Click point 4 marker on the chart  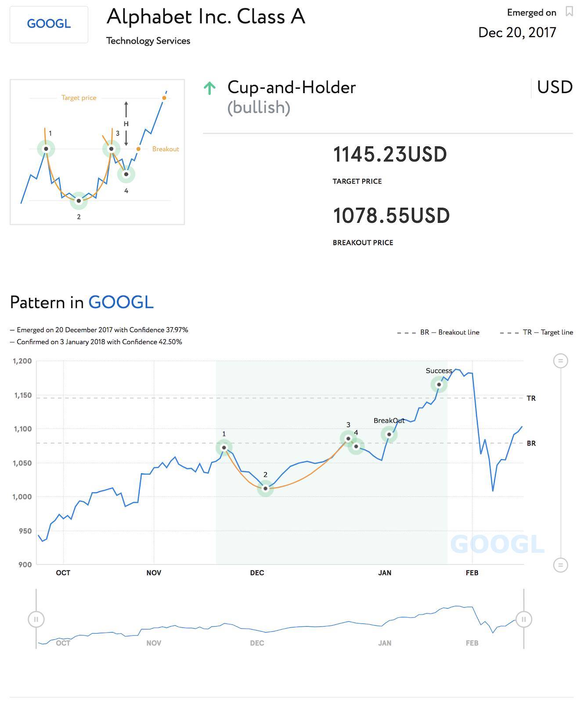[x=356, y=446]
